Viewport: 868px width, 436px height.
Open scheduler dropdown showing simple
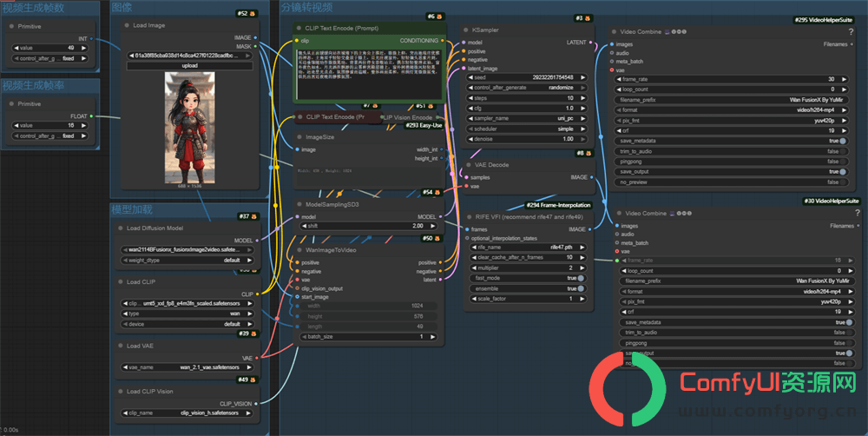[527, 129]
